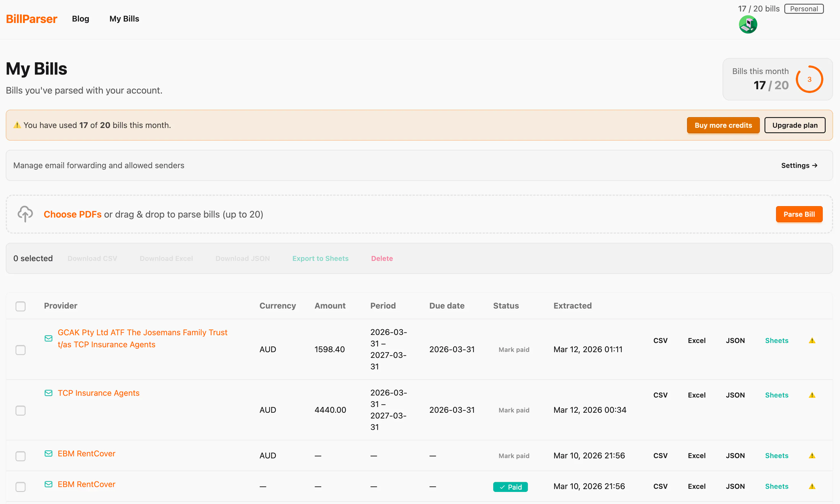
Task: Click warning icon in paid EBM RentCover row
Action: (812, 486)
